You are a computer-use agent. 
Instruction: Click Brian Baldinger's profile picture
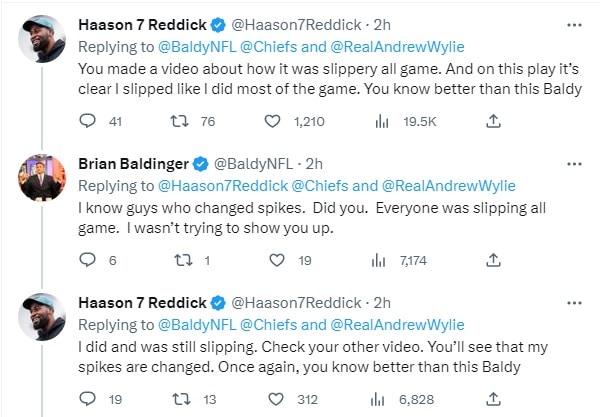coord(42,178)
